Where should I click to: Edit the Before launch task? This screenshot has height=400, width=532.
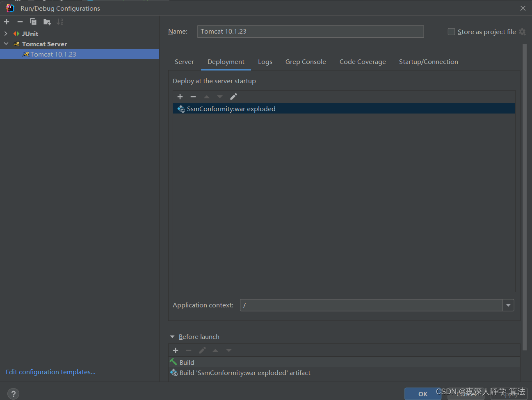[x=202, y=350]
